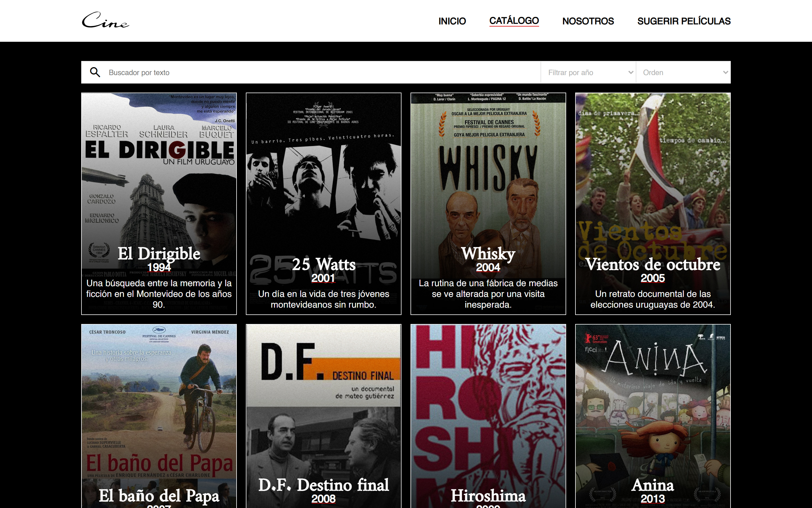Select SUGERIR PELÍCULAS in the navigation

click(684, 21)
